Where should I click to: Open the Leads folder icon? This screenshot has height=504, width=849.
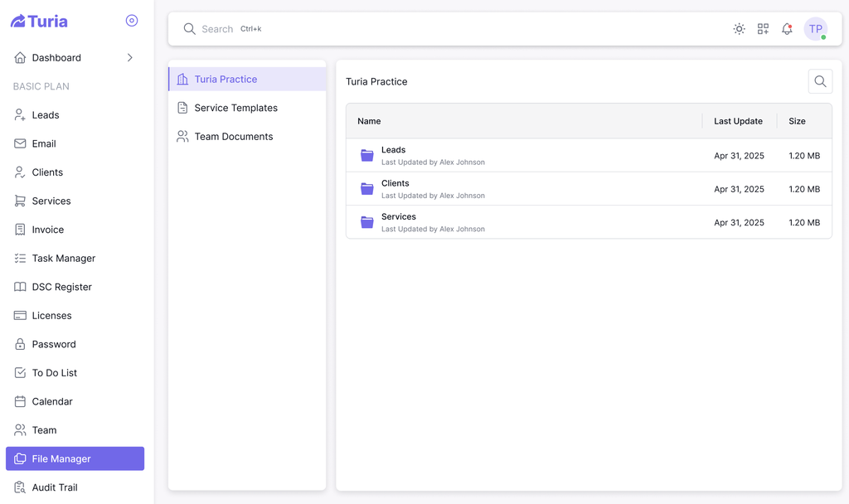[x=367, y=155]
